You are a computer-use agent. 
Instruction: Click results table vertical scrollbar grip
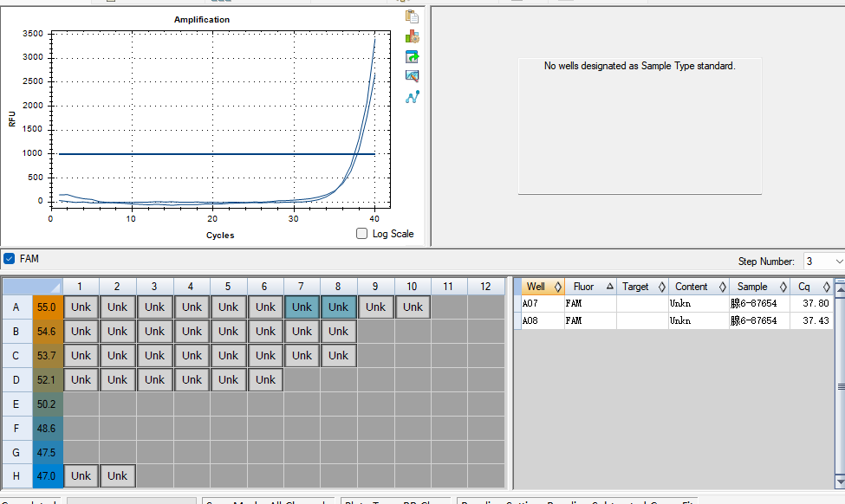pos(840,386)
